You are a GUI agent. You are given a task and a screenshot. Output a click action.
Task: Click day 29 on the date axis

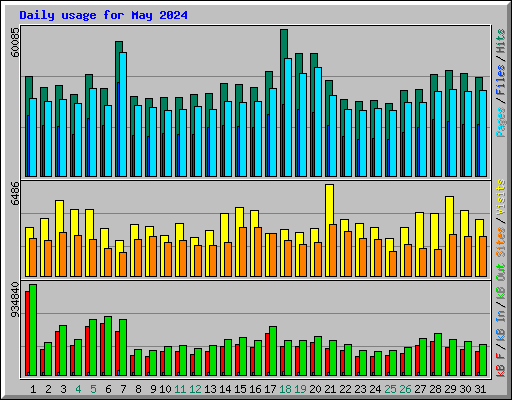tap(450, 389)
